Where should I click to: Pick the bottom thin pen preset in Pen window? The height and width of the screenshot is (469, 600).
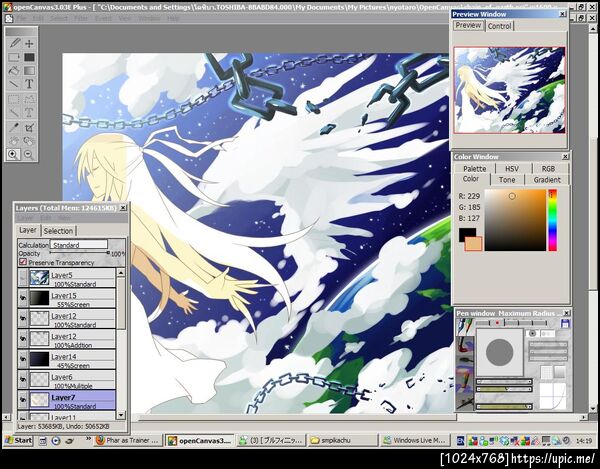click(x=465, y=402)
